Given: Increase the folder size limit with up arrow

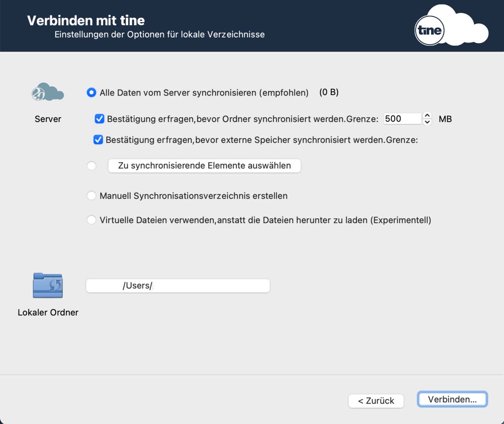Looking at the screenshot, I should pyautogui.click(x=427, y=116).
